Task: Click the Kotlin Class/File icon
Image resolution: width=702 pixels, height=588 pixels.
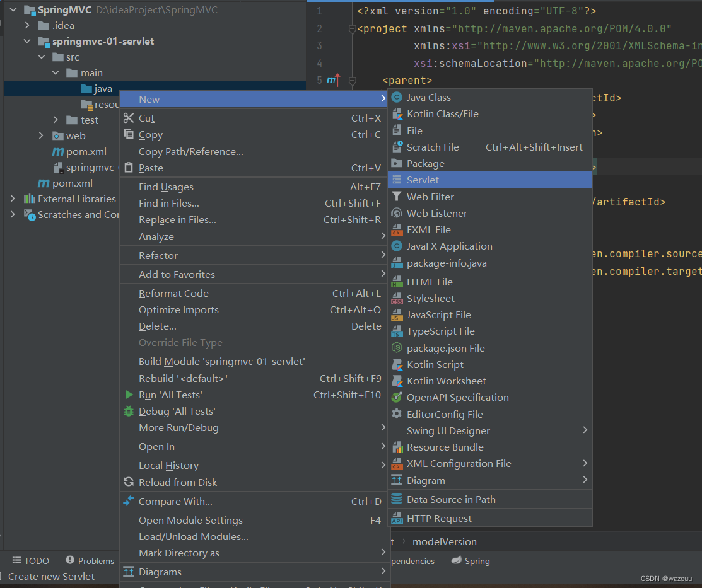Action: click(397, 113)
